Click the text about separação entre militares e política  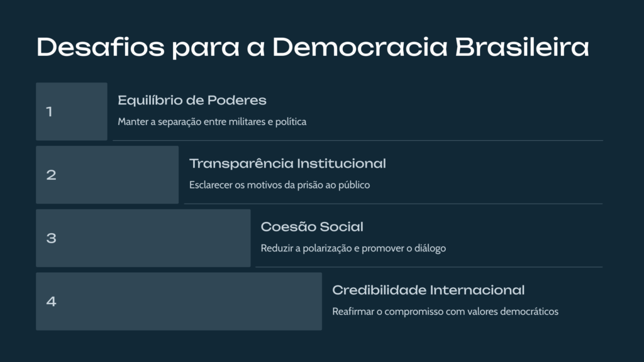[x=212, y=122]
